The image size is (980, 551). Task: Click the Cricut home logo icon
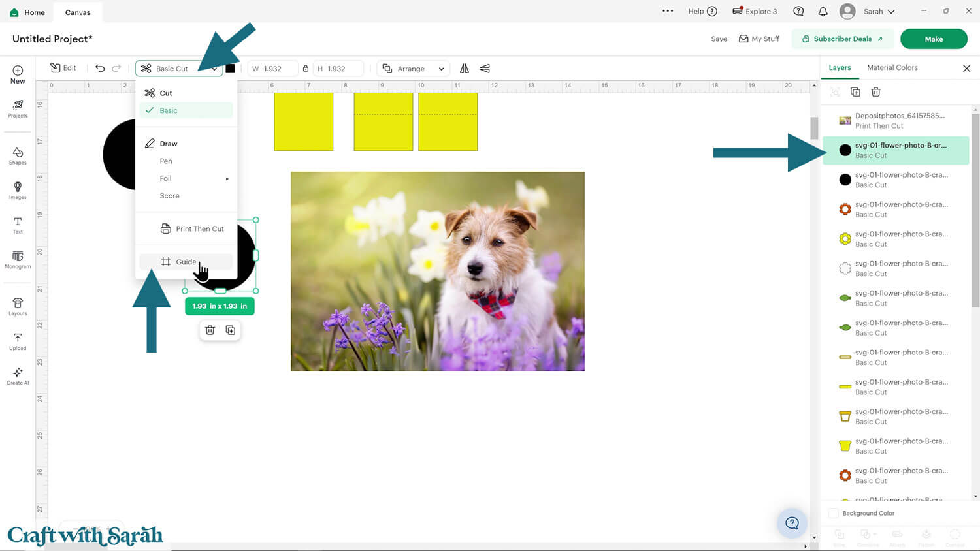coord(14,12)
